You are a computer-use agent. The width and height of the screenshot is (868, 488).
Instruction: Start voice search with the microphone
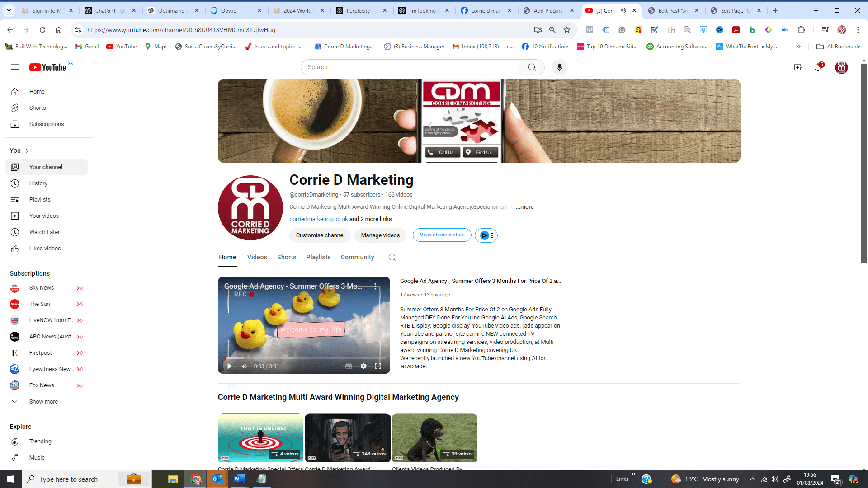559,67
